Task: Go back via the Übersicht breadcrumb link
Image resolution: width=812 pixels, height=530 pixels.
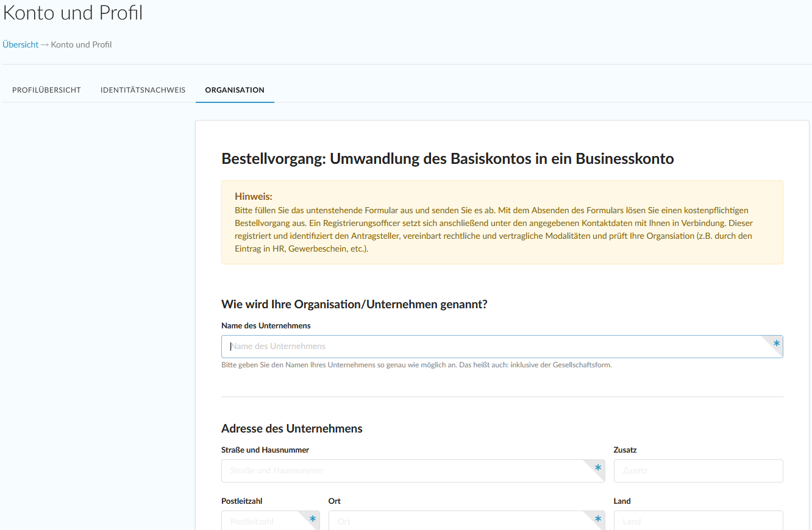Action: click(x=21, y=44)
